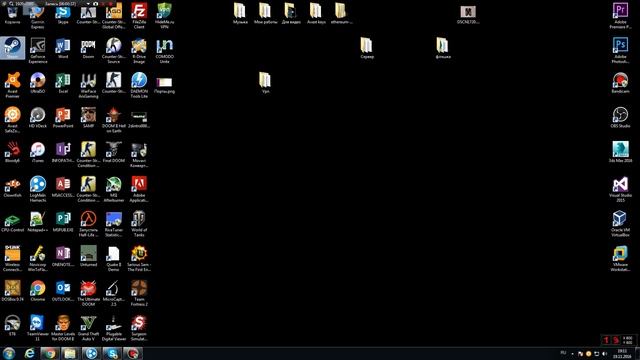Launch HD VDeck from desktop
Viewport: 640px width, 360px height.
tap(38, 118)
